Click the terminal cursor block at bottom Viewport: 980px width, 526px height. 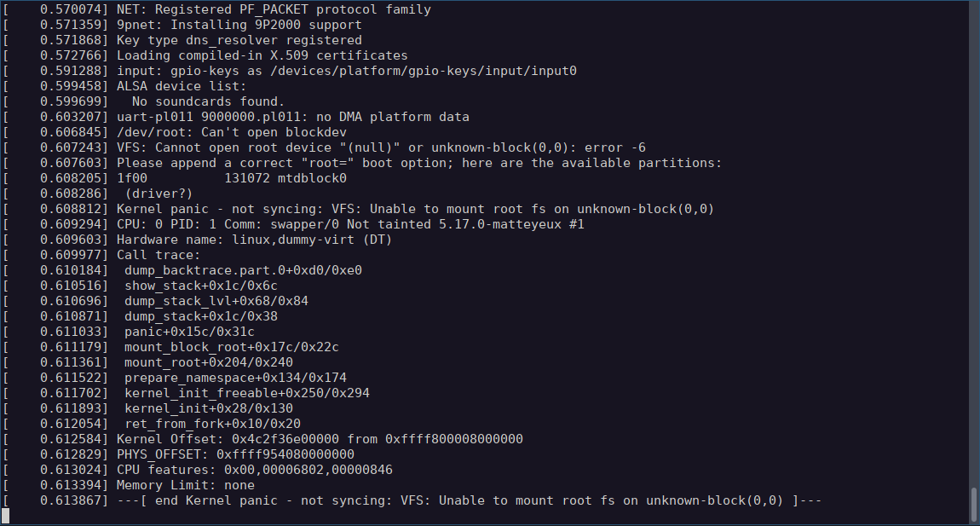click(x=5, y=516)
